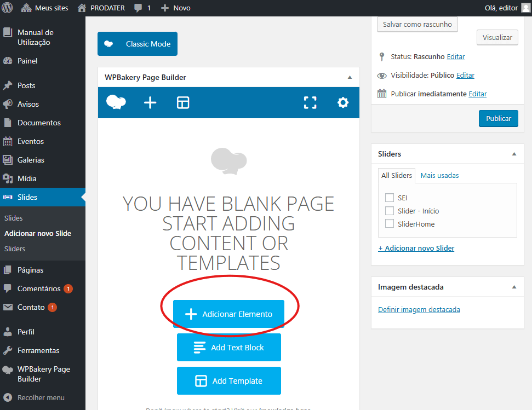Collapse the Imagem destacada panel

point(514,287)
